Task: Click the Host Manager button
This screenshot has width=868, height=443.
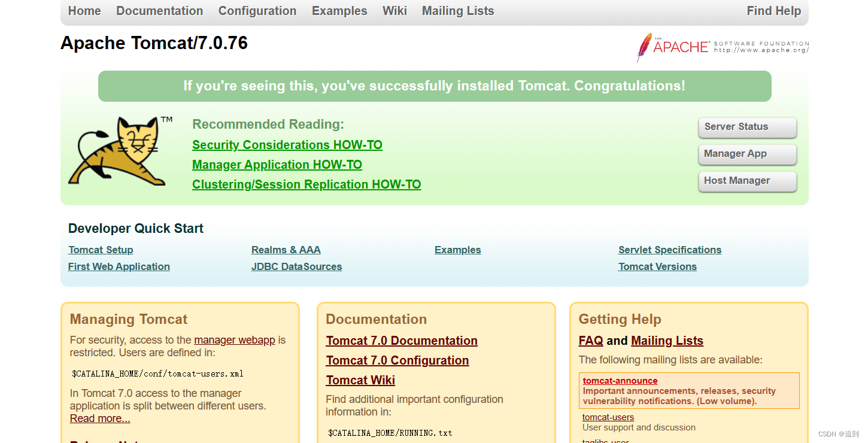Action: point(748,181)
